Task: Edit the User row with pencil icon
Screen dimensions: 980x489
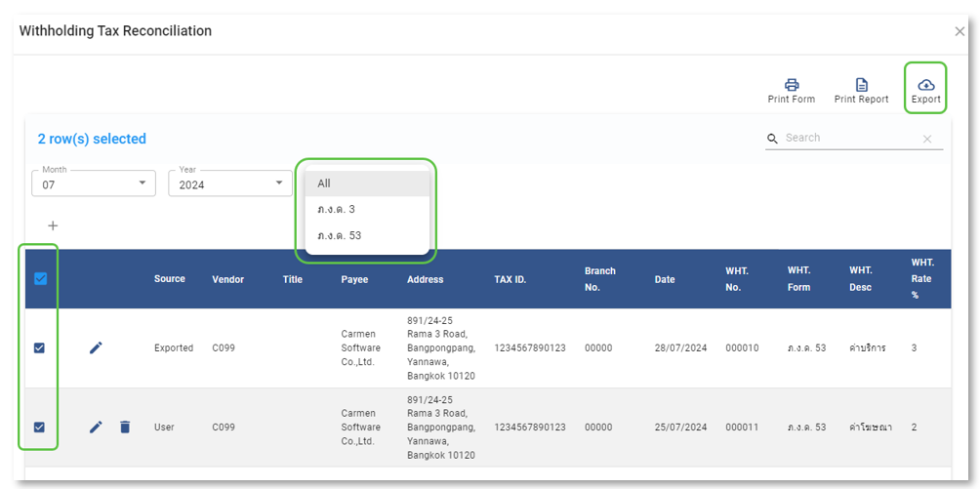Action: 96,427
